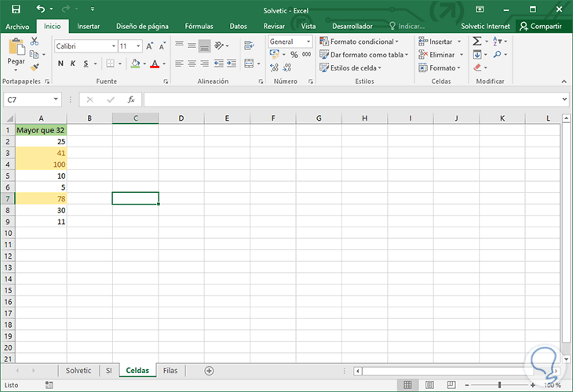
Task: Toggle italic K formatting
Action: click(73, 64)
